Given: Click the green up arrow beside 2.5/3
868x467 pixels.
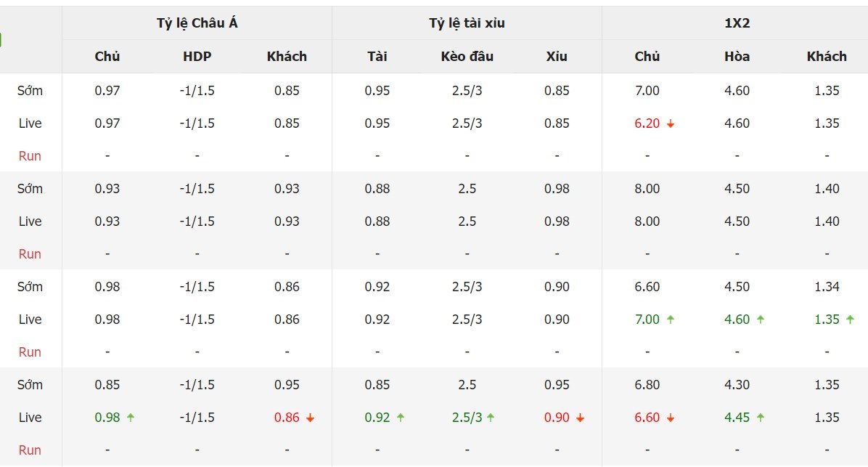Looking at the screenshot, I should (x=491, y=418).
